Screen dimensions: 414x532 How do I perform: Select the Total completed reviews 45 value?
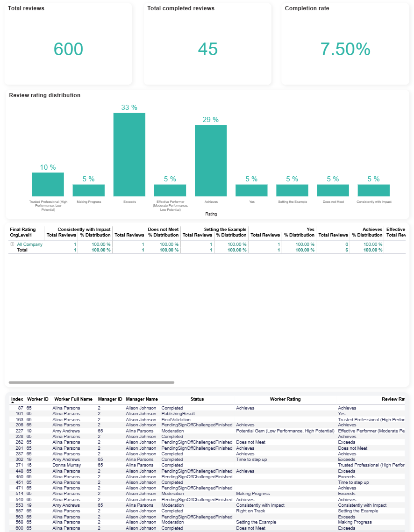click(207, 49)
